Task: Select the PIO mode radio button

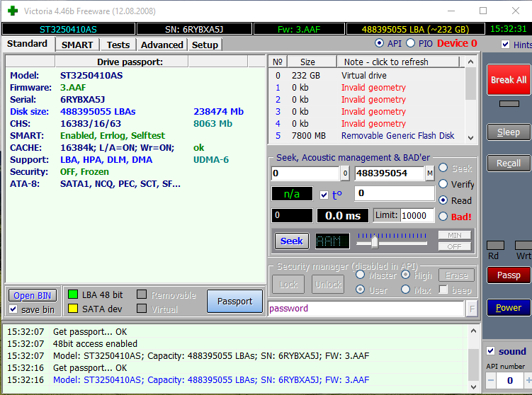Action: click(x=410, y=43)
